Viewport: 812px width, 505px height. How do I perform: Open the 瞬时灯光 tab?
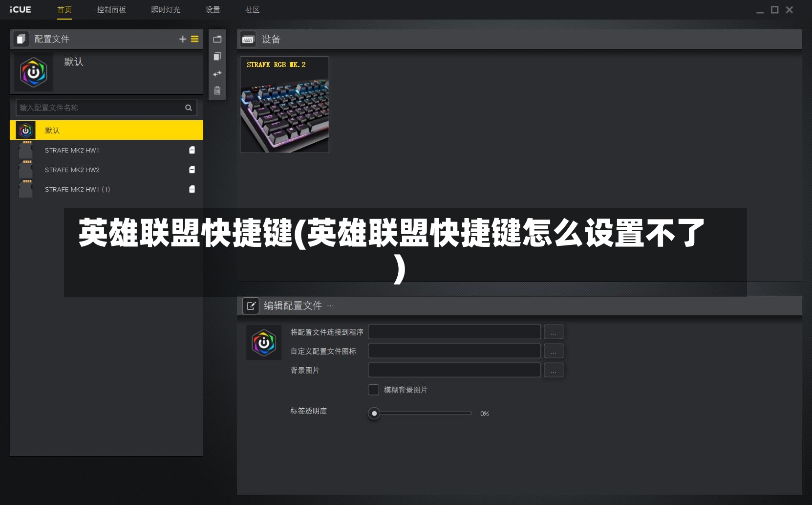point(166,10)
